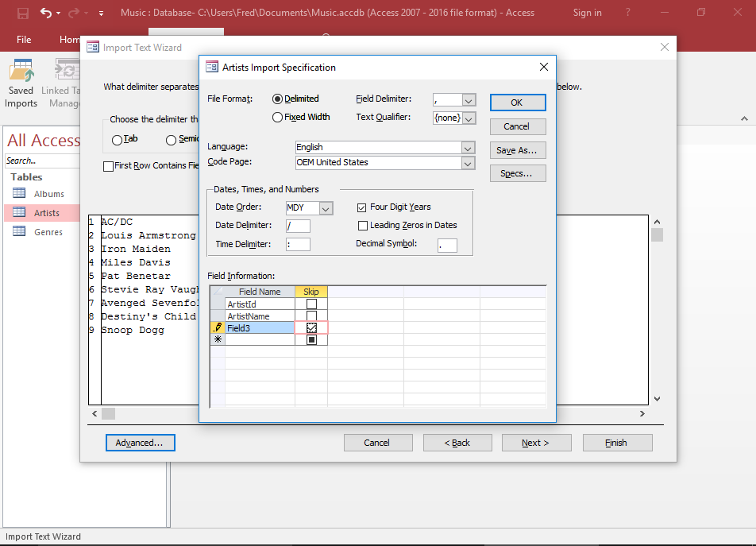Click the Field Name column header
756x546 pixels.
(260, 292)
